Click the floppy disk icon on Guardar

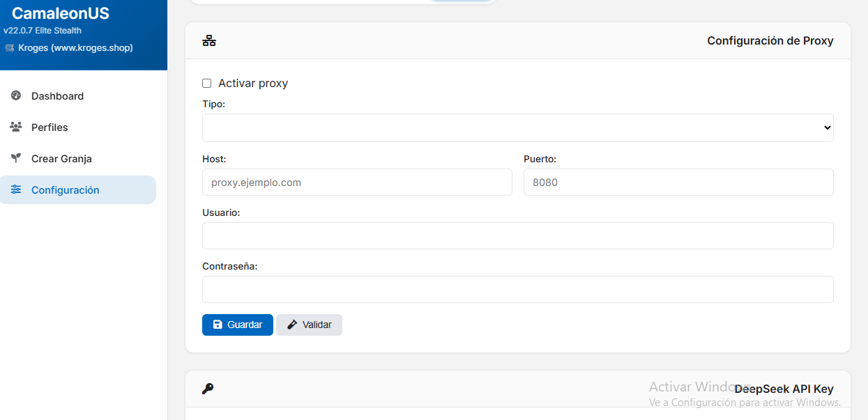[218, 325]
